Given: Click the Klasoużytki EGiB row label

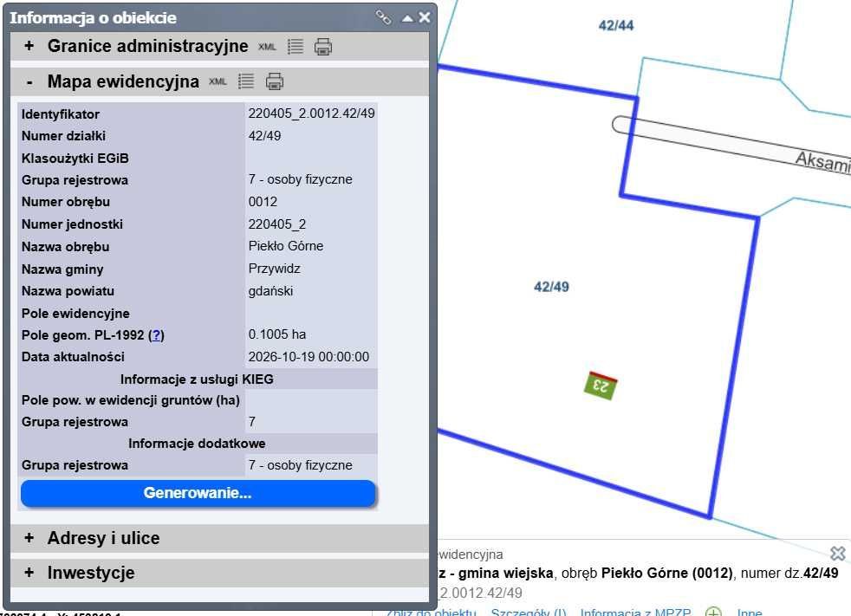Looking at the screenshot, I should 75,159.
